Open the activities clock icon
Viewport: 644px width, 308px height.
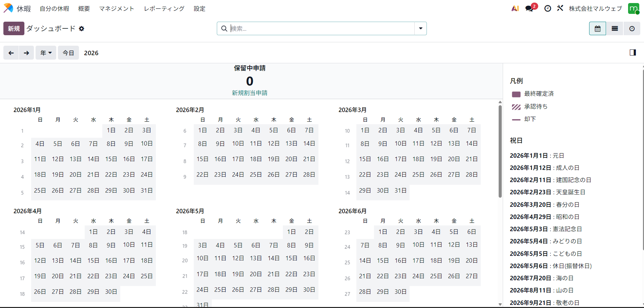click(x=547, y=8)
